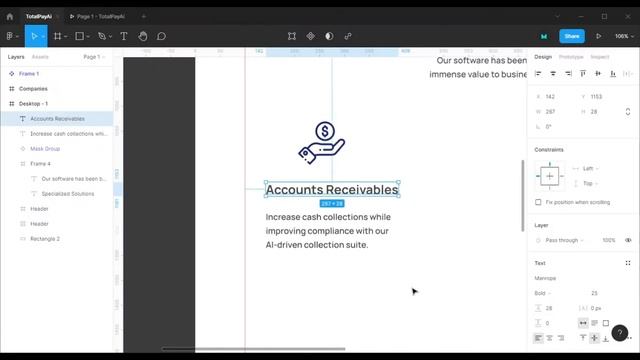Select the Pen tool
Image resolution: width=640 pixels, height=360 pixels.
[102, 36]
